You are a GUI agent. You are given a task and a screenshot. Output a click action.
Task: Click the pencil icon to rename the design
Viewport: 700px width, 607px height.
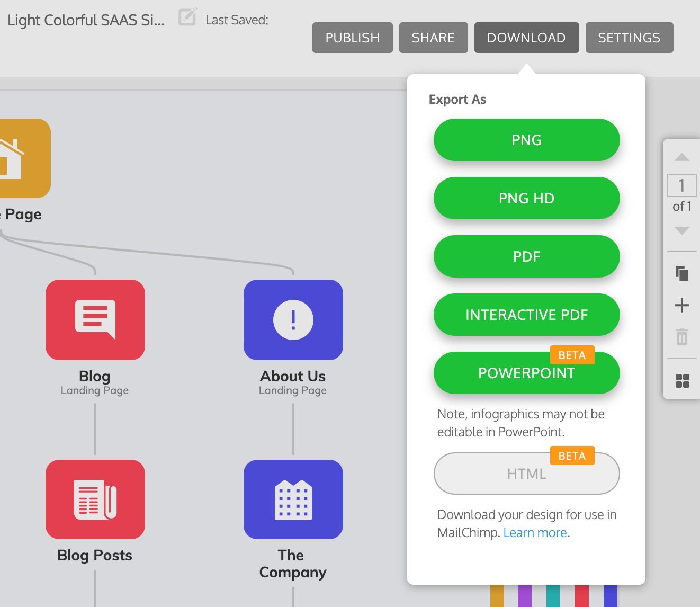click(187, 17)
